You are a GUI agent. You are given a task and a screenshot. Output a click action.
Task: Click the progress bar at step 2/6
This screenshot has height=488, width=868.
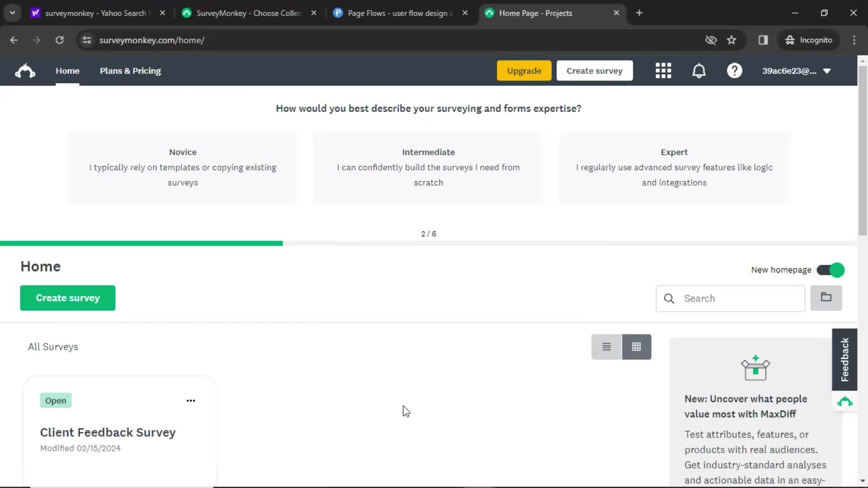pos(142,243)
